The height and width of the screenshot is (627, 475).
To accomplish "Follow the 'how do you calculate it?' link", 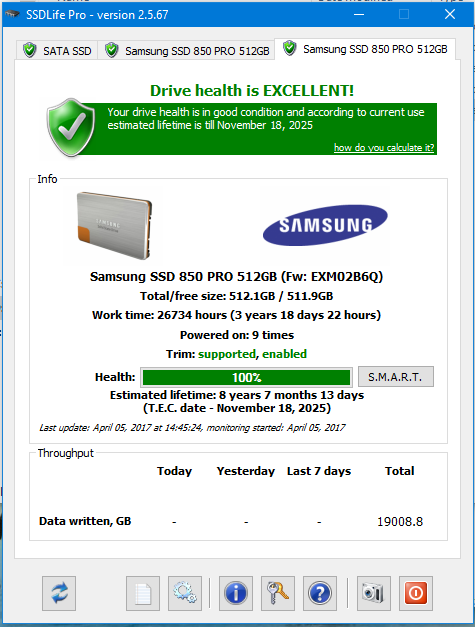I will (x=384, y=148).
